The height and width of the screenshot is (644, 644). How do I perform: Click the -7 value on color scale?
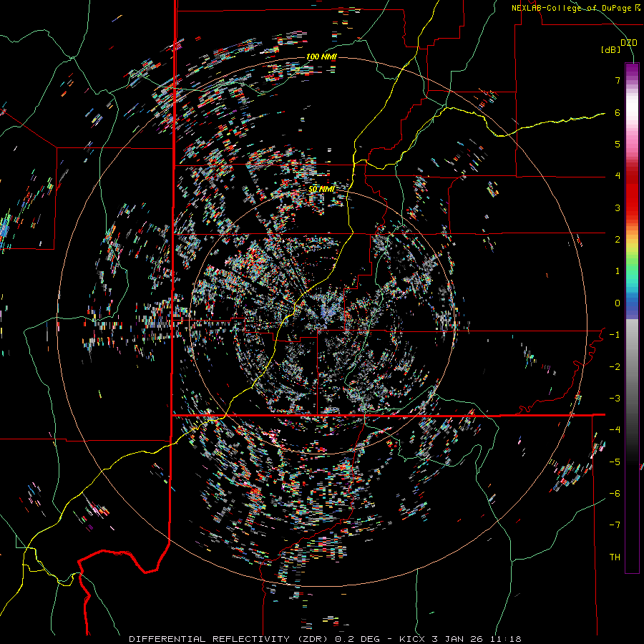click(615, 525)
